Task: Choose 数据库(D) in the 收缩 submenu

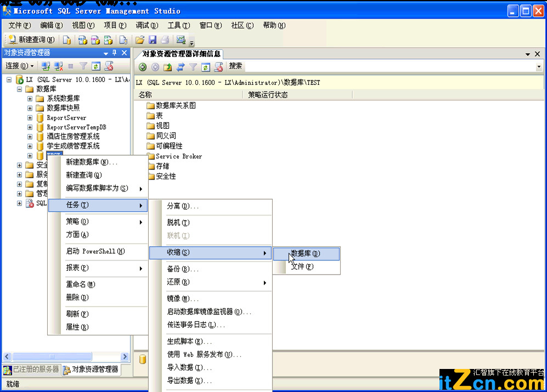Action: (x=306, y=253)
